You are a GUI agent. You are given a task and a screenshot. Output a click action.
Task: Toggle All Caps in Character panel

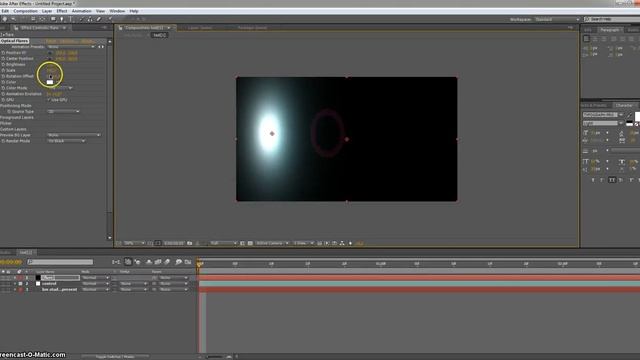point(612,180)
